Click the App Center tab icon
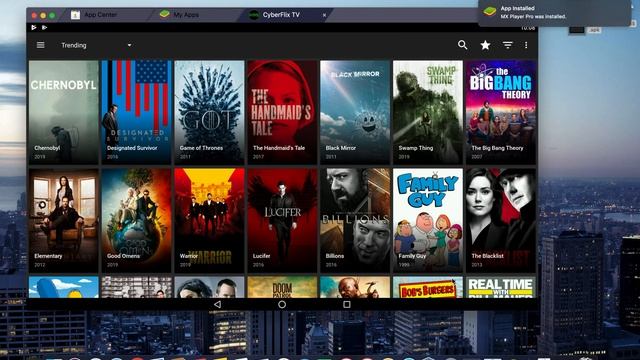This screenshot has height=360, width=640. 76,15
